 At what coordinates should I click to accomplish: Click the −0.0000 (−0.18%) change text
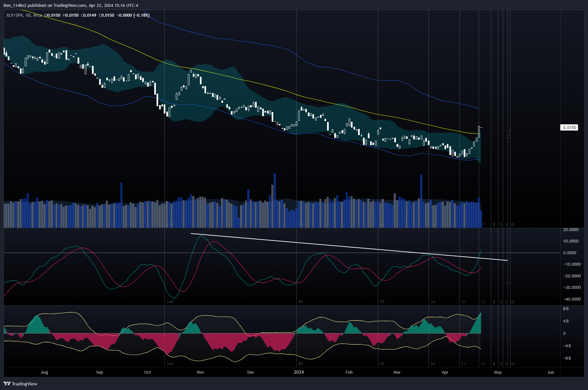tap(133, 15)
